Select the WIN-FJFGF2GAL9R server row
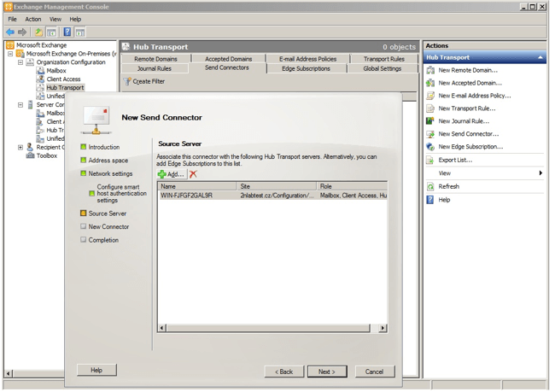Image resolution: width=555 pixels, height=392 pixels. click(272, 196)
